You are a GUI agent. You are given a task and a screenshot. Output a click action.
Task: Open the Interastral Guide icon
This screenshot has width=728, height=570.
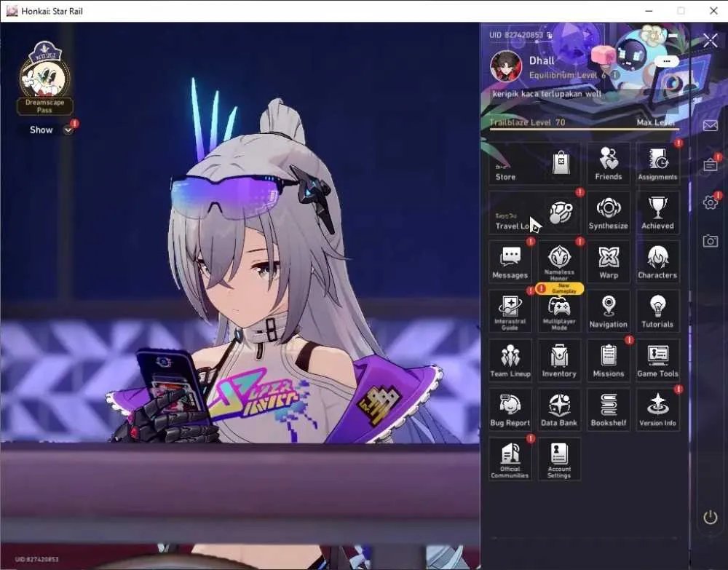coord(510,311)
